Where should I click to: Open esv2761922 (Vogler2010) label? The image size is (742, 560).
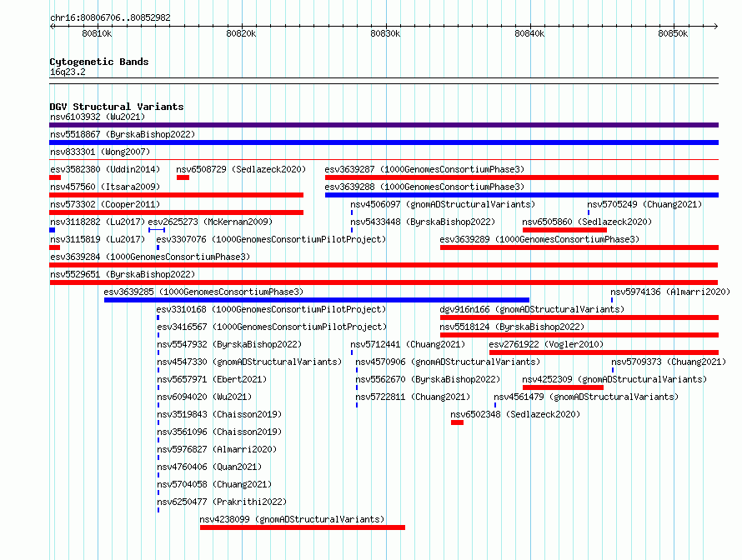[546, 344]
